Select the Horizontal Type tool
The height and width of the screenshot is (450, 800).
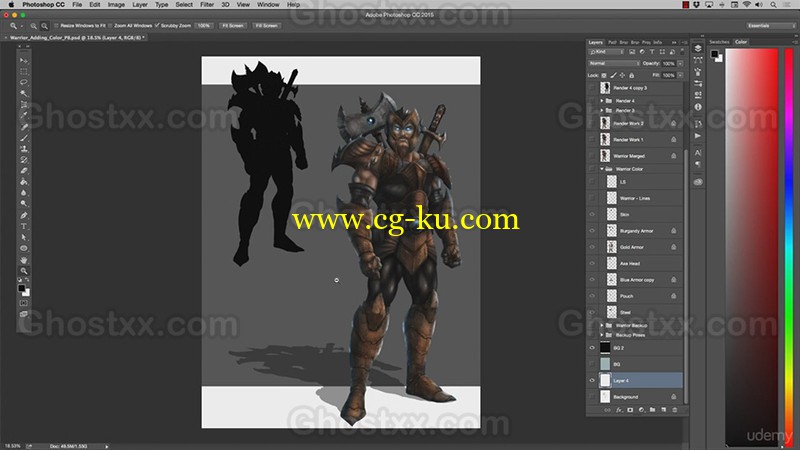tap(23, 226)
